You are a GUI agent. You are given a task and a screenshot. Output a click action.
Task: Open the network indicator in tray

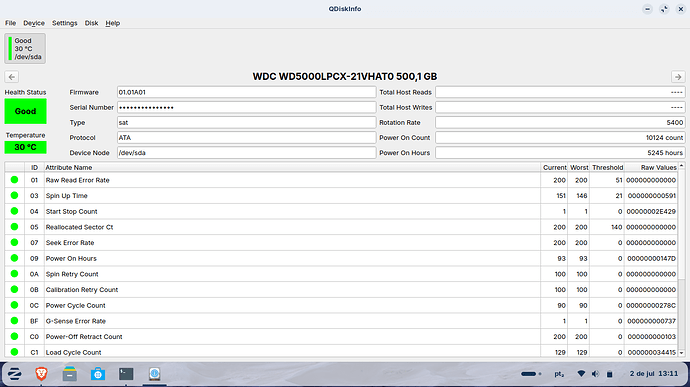(x=581, y=374)
